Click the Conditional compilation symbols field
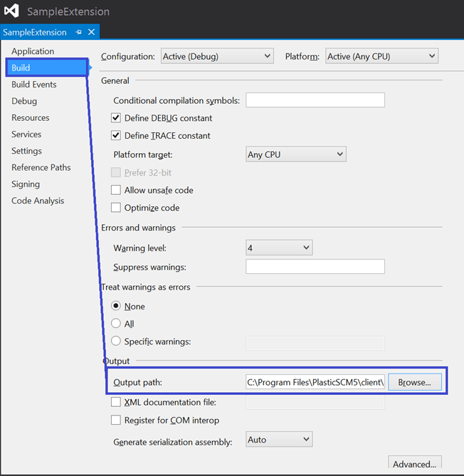Screen dimensions: 464x476 (315, 100)
